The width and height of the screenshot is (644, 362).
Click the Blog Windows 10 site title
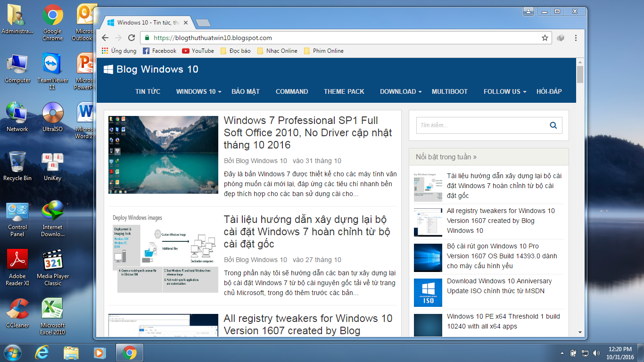[157, 69]
